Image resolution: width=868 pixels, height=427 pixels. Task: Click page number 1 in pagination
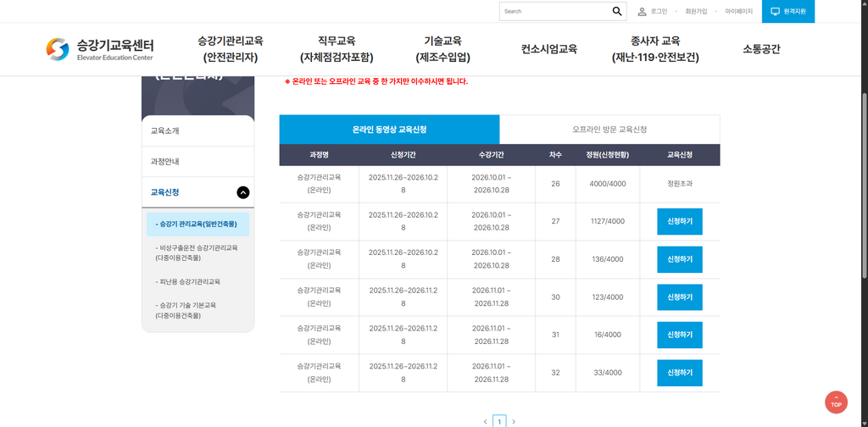pos(499,421)
